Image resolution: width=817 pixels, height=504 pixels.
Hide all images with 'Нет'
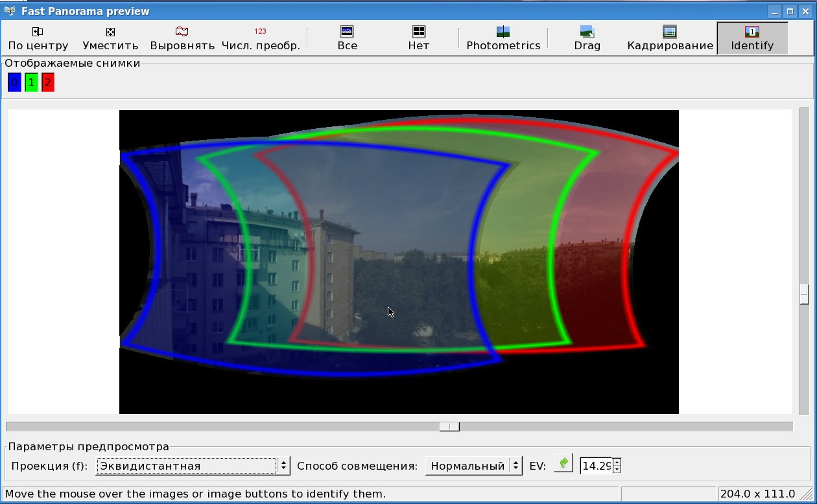(x=418, y=38)
